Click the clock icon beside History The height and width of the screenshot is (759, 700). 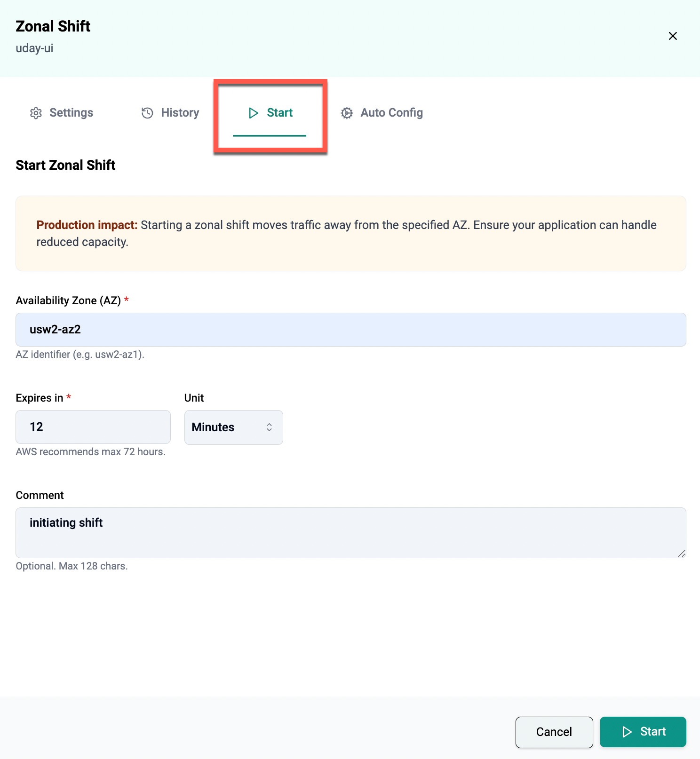coord(147,113)
